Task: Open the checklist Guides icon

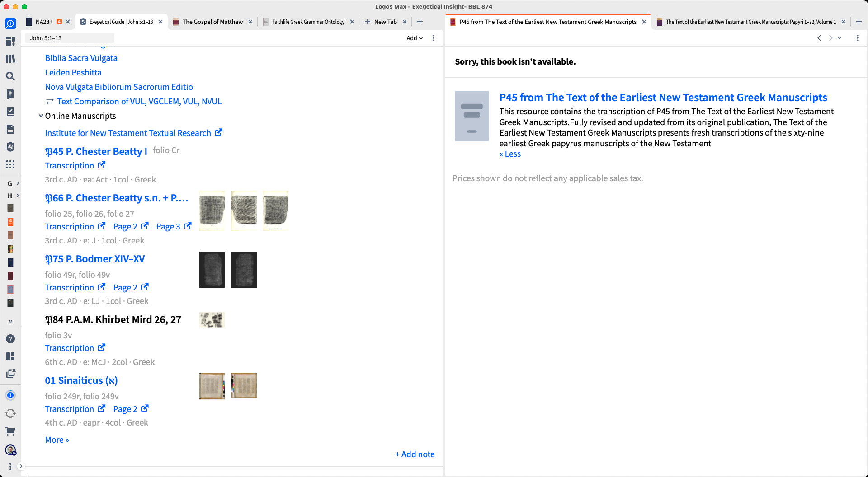Action: coord(10,112)
